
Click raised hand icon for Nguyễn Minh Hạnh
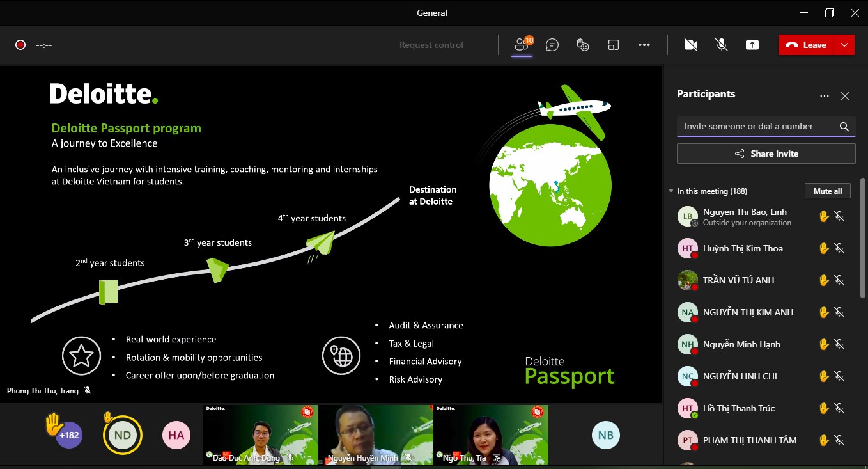(x=824, y=344)
